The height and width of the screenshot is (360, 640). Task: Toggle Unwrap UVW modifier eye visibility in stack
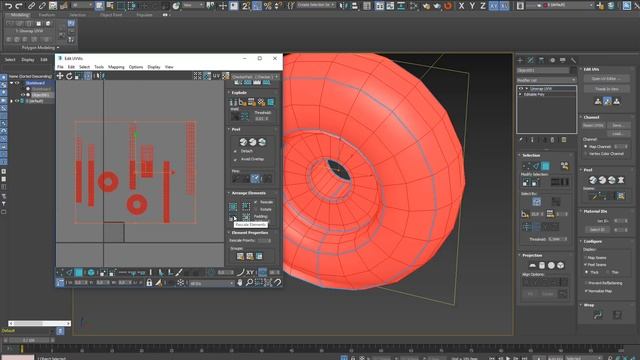[x=520, y=89]
